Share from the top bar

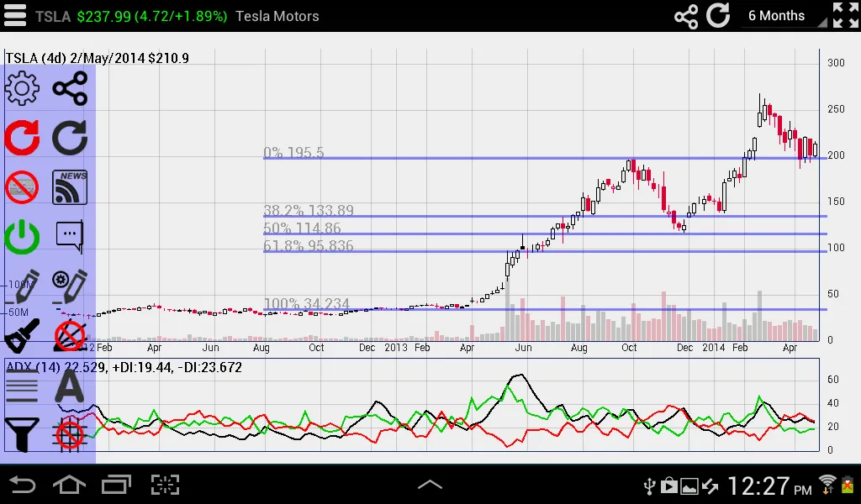[686, 16]
